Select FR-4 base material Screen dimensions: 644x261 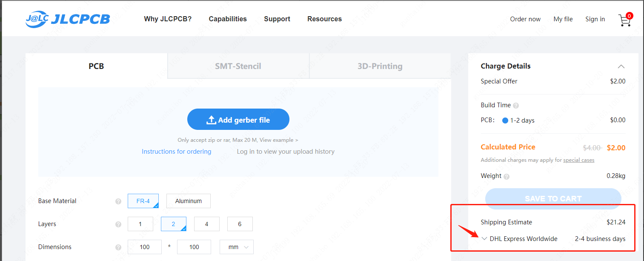(143, 201)
